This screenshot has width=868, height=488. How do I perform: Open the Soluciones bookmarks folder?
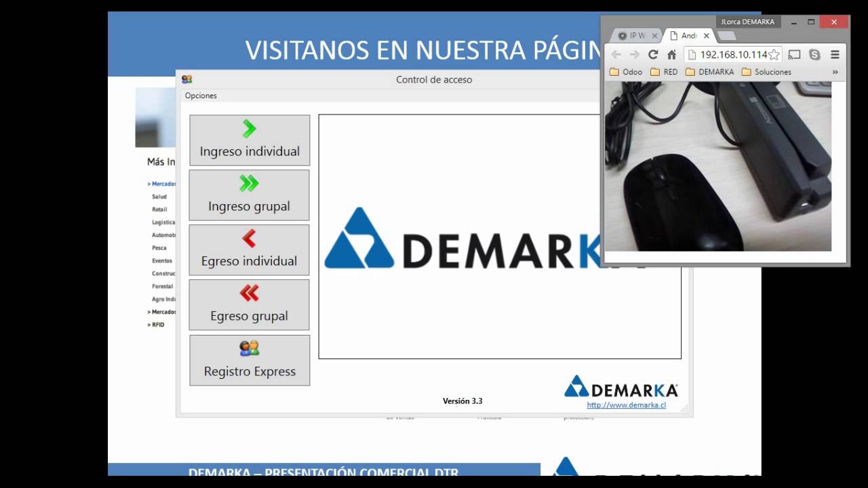click(766, 72)
